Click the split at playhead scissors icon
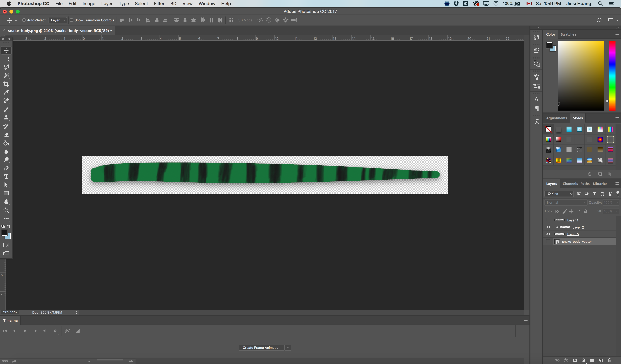621x364 pixels. 67,331
